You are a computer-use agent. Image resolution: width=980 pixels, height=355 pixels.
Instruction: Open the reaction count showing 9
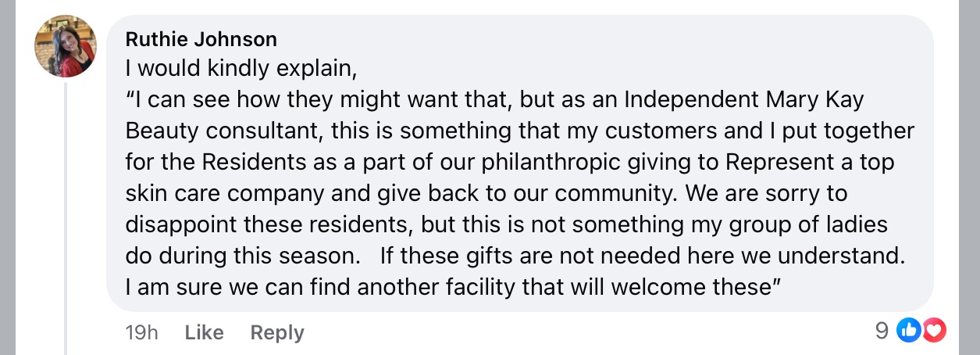(x=882, y=332)
